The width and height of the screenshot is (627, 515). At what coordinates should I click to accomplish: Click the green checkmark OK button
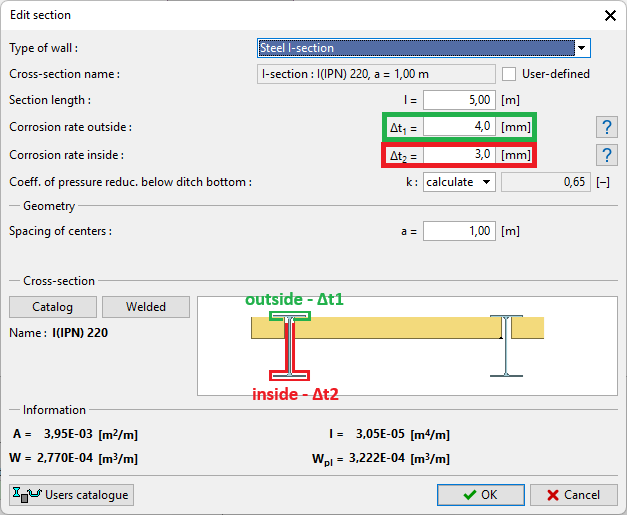[x=479, y=494]
